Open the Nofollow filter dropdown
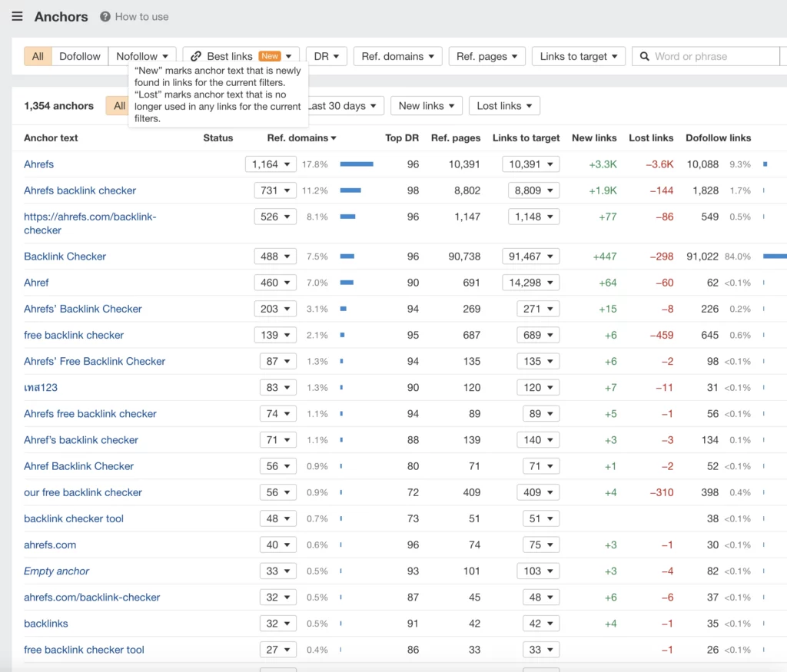 pyautogui.click(x=142, y=56)
